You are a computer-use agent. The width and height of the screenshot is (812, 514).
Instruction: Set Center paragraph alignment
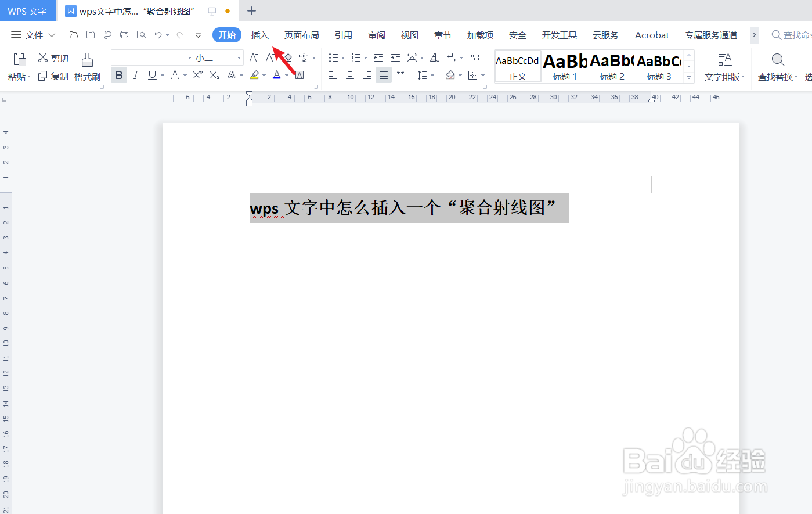click(350, 75)
